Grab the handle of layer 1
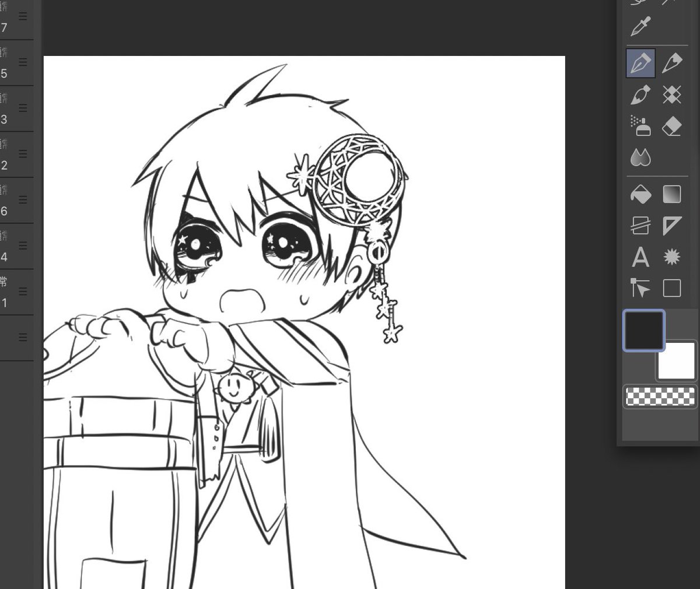 [23, 291]
